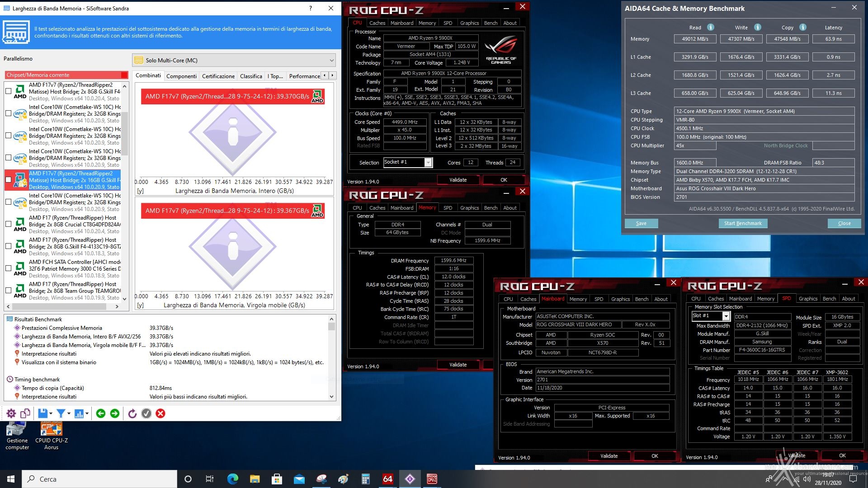Open File Explorer from the taskbar

click(x=255, y=479)
